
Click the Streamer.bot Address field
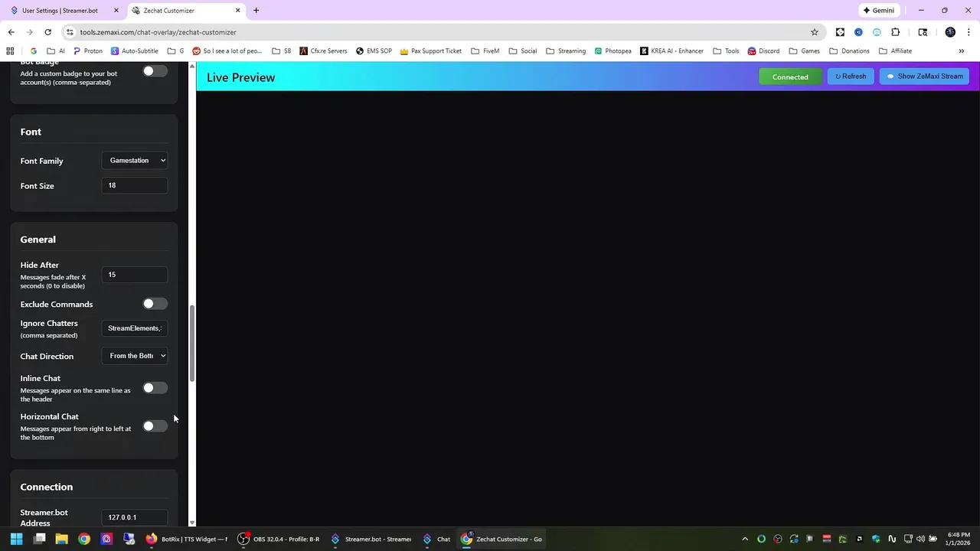pyautogui.click(x=135, y=517)
